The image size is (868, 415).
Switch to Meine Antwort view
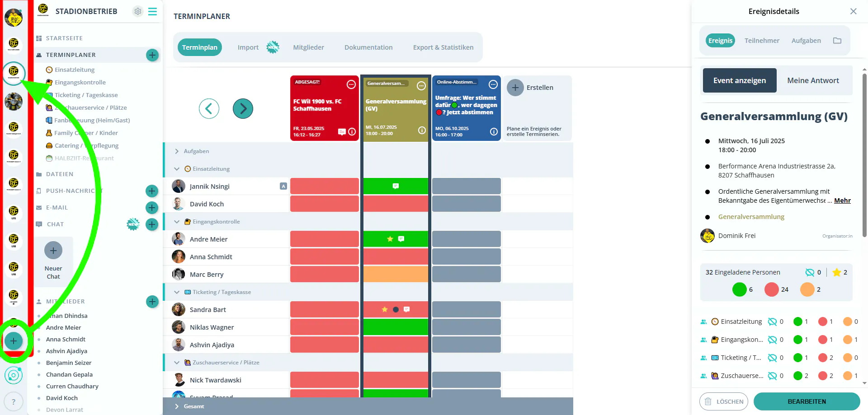pyautogui.click(x=813, y=80)
